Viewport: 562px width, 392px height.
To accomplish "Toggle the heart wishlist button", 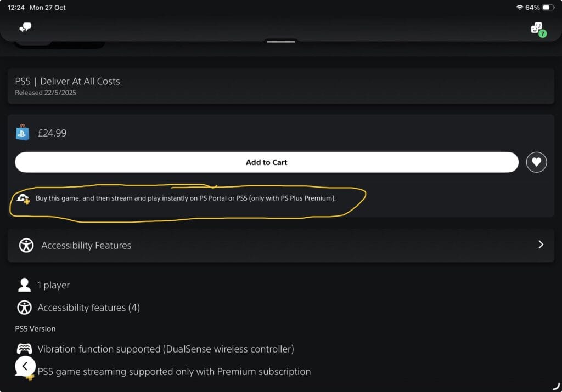I will (536, 162).
